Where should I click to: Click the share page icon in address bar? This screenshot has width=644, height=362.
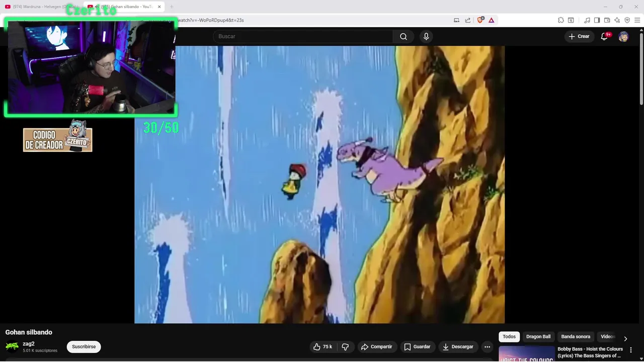point(468,20)
